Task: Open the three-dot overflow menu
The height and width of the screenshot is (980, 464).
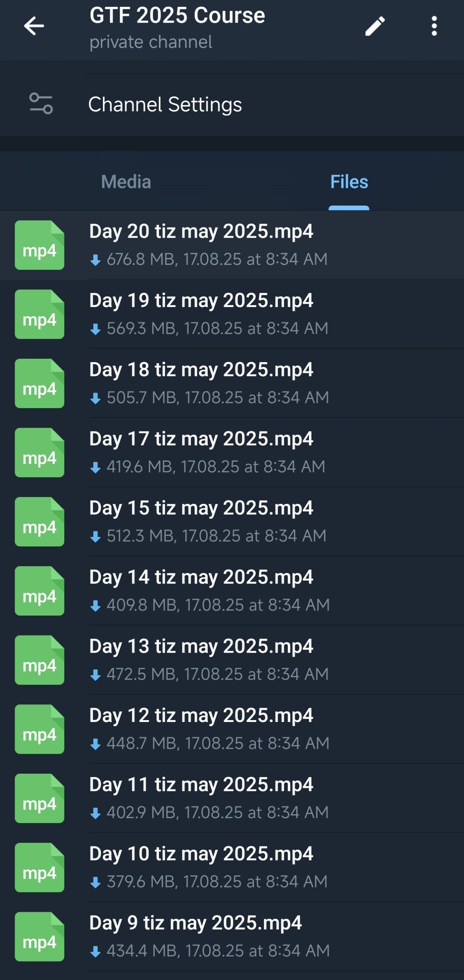Action: pos(434,26)
